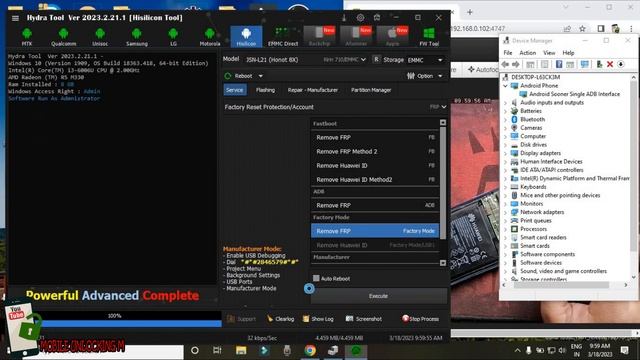Open Windows Task View button

[x=217, y=351]
